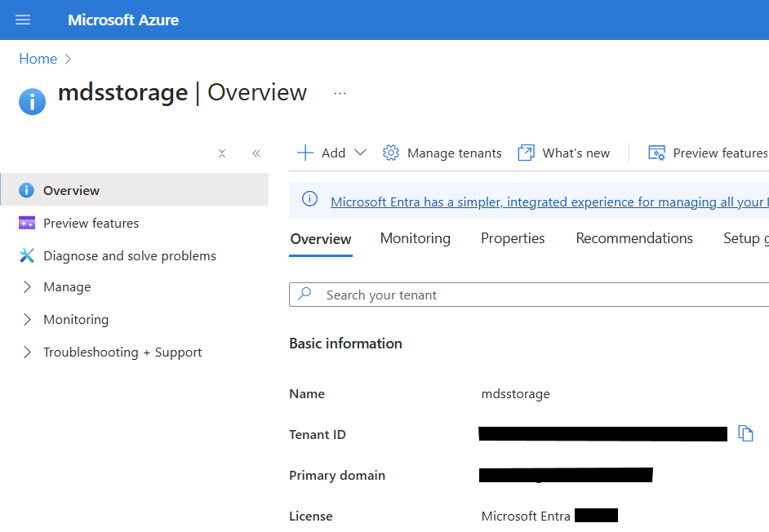This screenshot has width=769, height=532.
Task: Click the info icon in the Entra banner
Action: pyautogui.click(x=309, y=199)
